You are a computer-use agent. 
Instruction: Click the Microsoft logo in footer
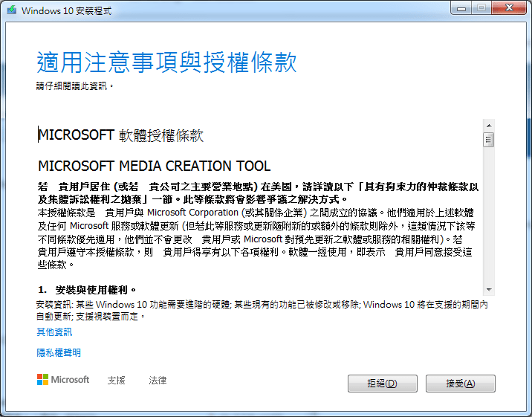click(x=63, y=380)
